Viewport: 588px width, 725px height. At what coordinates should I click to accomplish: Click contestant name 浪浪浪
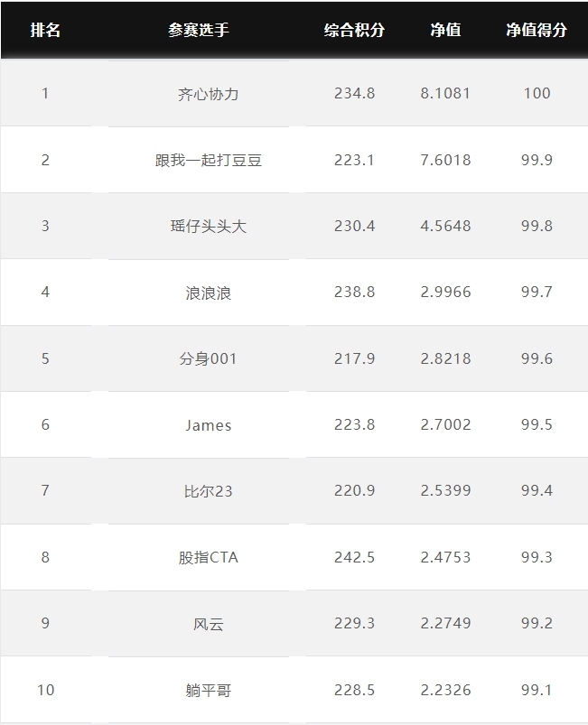[208, 293]
